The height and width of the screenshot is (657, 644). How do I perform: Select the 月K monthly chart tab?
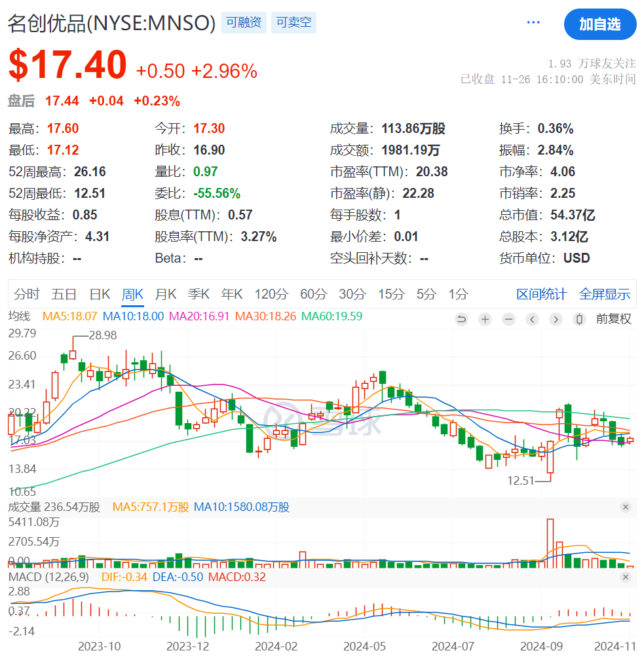(x=165, y=294)
